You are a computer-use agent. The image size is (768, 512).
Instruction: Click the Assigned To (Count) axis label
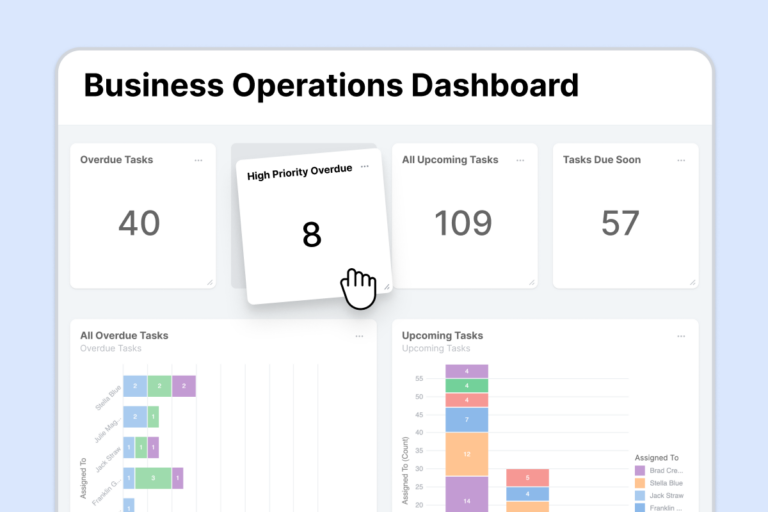pos(405,470)
